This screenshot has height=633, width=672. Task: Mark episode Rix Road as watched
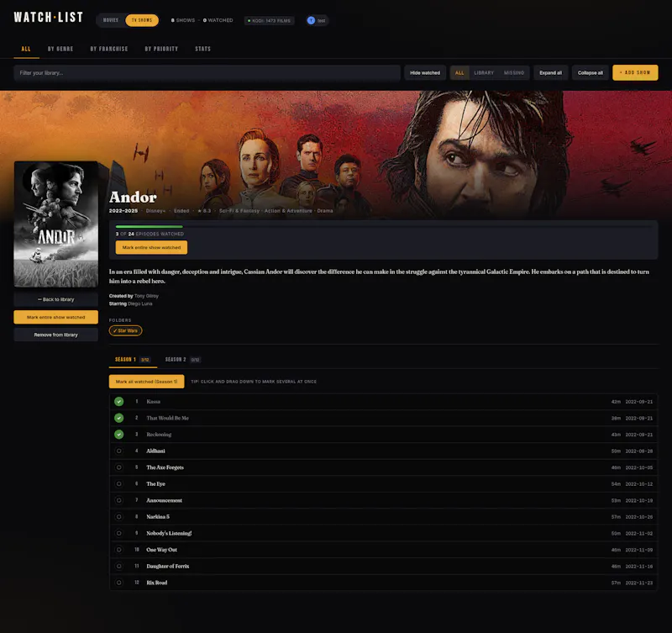click(119, 583)
